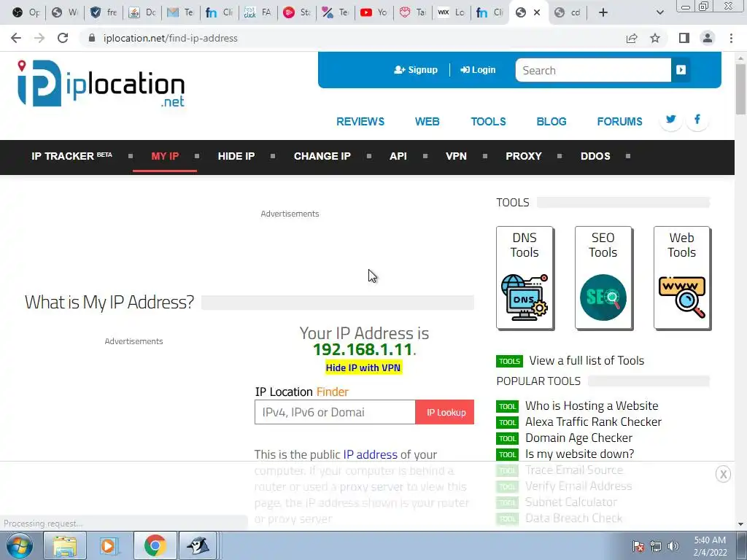Open the BLOG menu link
The width and height of the screenshot is (747, 560).
click(551, 122)
